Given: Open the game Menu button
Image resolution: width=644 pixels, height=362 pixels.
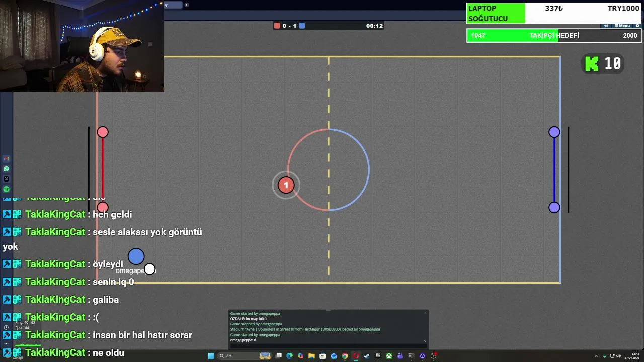Looking at the screenshot, I should tap(622, 26).
